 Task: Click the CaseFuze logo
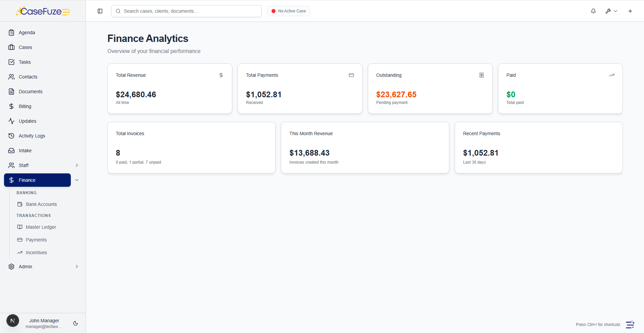[43, 11]
